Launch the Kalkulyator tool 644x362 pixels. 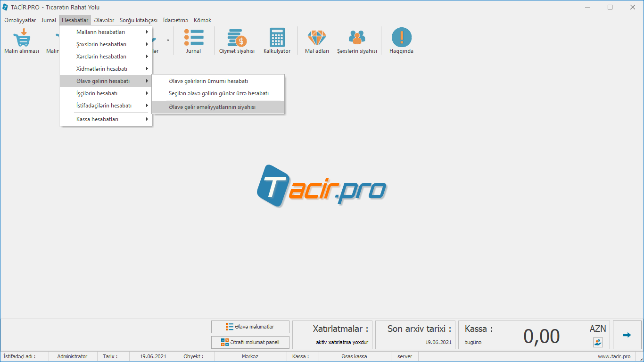point(277,38)
